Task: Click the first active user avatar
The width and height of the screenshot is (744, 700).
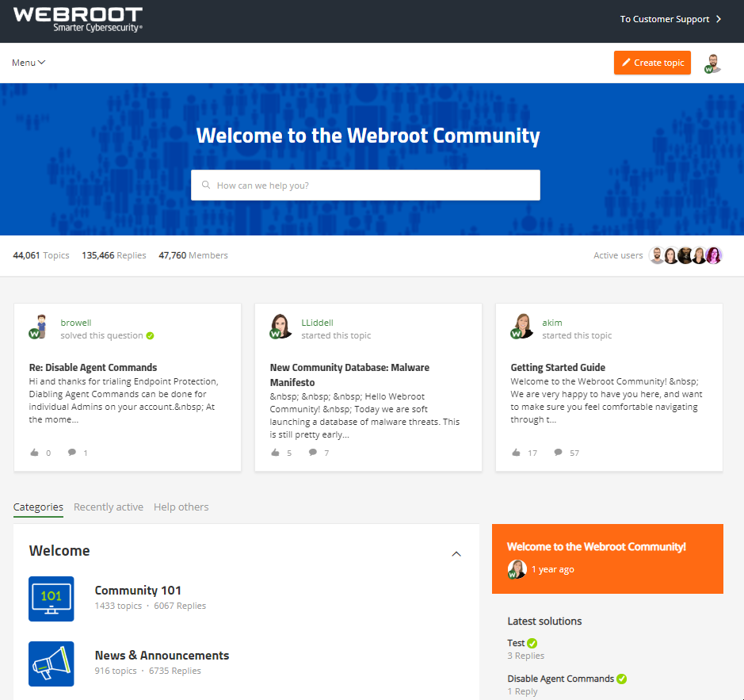Action: tap(657, 255)
